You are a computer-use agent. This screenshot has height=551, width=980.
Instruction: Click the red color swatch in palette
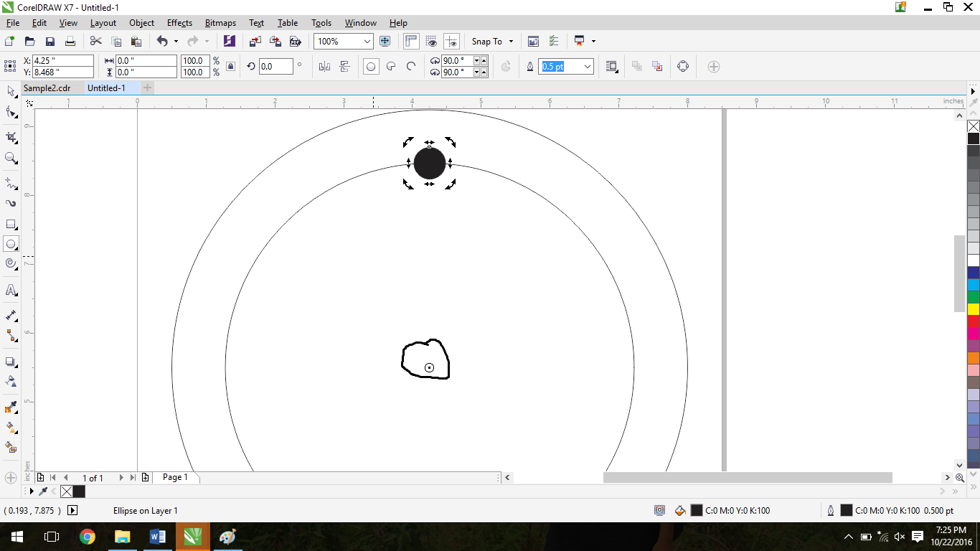[x=974, y=321]
